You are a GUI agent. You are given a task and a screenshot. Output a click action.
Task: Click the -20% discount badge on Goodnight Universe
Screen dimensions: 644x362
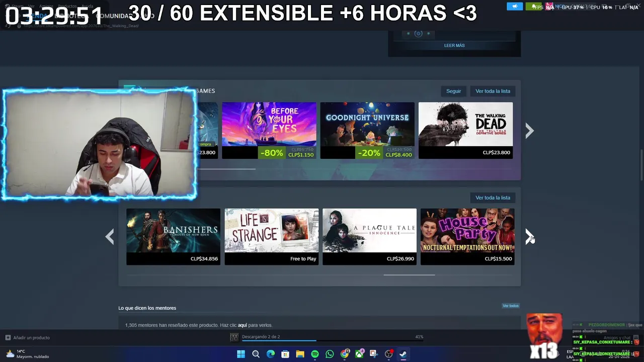pyautogui.click(x=369, y=153)
